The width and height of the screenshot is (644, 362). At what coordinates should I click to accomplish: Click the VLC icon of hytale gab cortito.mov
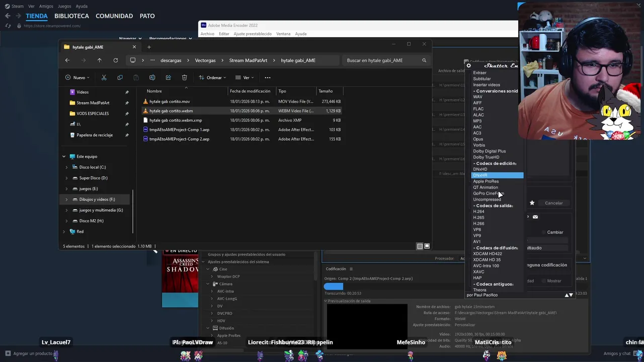coord(145,102)
